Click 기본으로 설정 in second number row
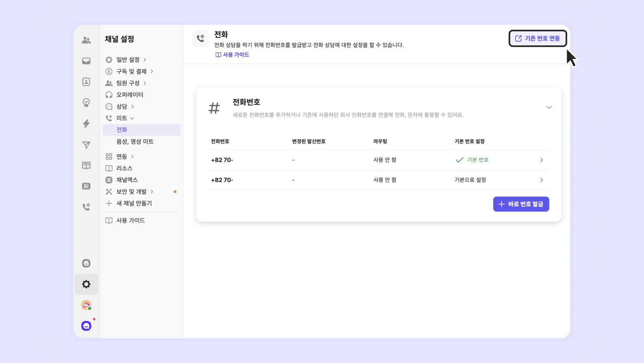The image size is (644, 363). (470, 180)
